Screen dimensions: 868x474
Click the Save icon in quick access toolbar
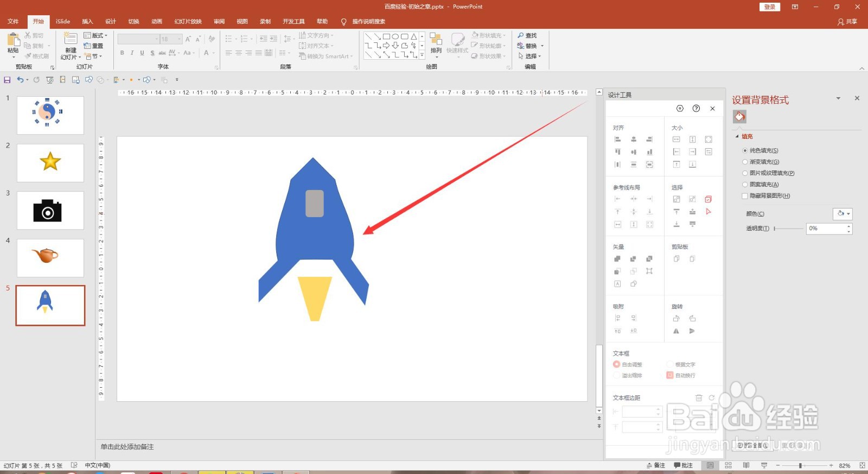(7, 80)
